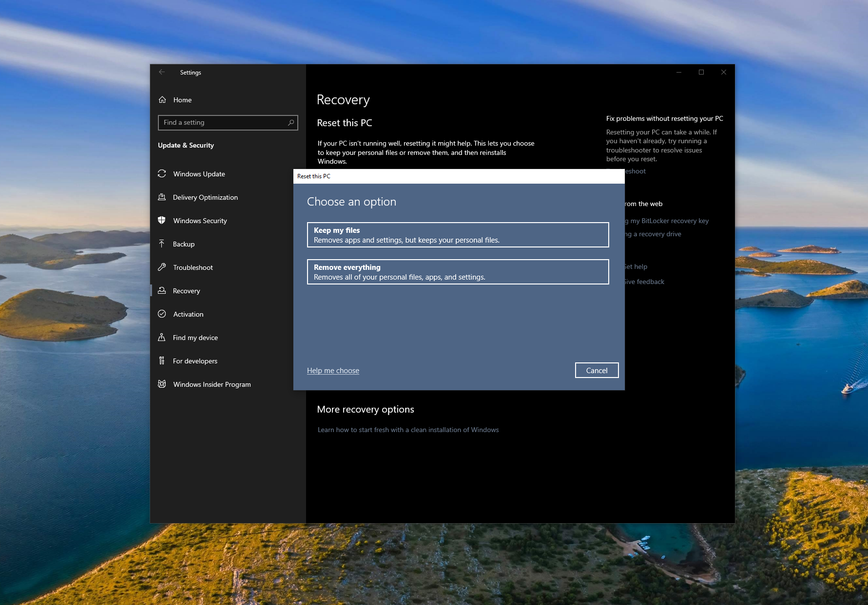This screenshot has height=605, width=868.
Task: Click Fix problems without resetting your PC heading
Action: 665,118
